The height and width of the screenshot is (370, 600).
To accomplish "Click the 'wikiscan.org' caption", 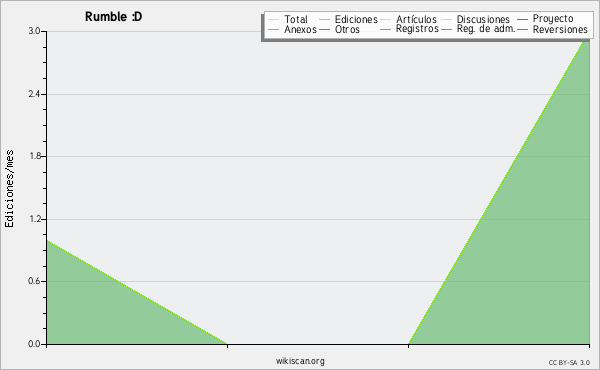I will 300,361.
